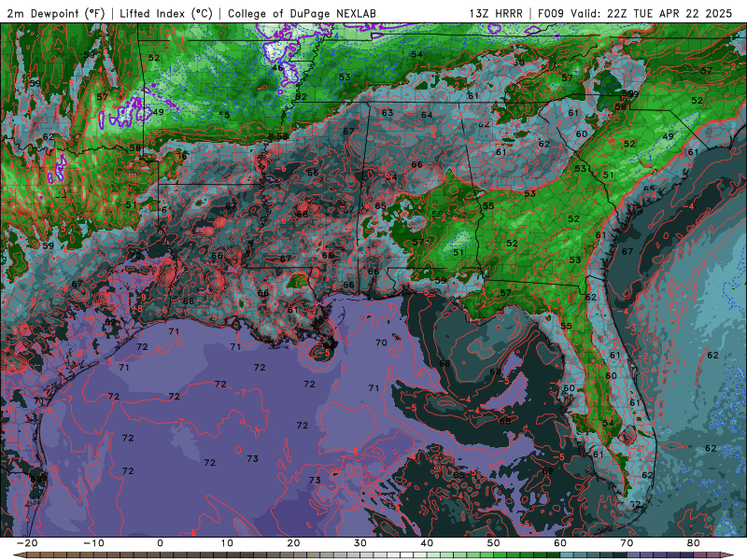Select the '2m Dewpoint (°F)' title text
Image resolution: width=747 pixels, height=560 pixels.
[56, 13]
